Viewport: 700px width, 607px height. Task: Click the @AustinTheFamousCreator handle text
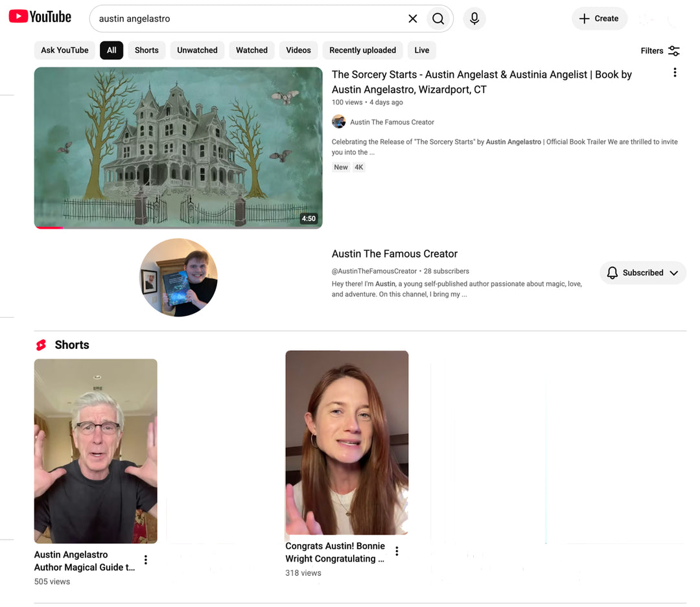tap(374, 271)
